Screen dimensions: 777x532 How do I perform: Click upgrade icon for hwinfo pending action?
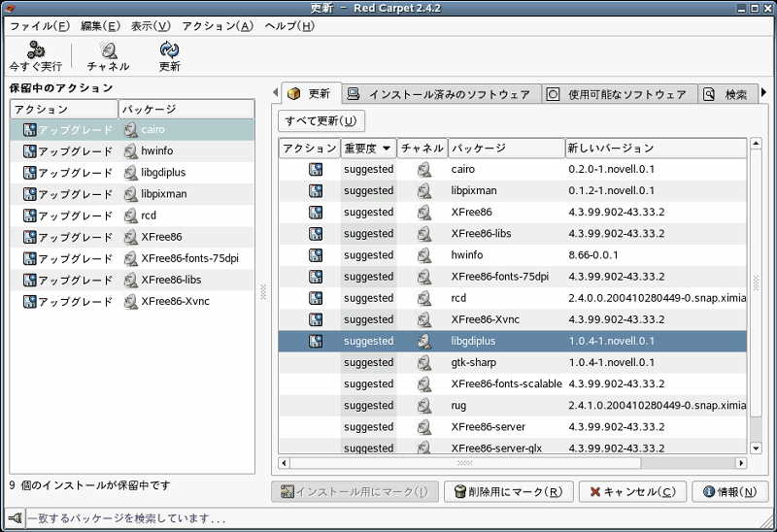pos(30,151)
